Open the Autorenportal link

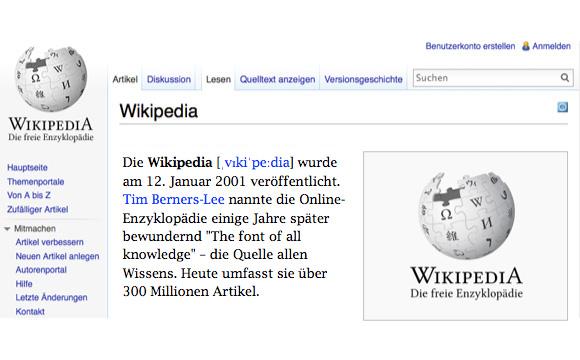tap(41, 270)
